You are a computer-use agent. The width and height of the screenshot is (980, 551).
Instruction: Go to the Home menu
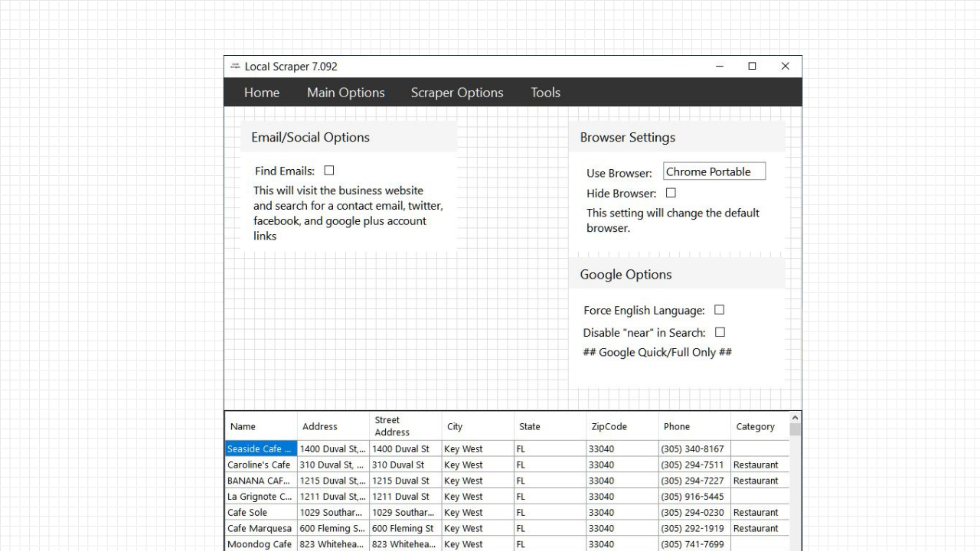coord(262,92)
